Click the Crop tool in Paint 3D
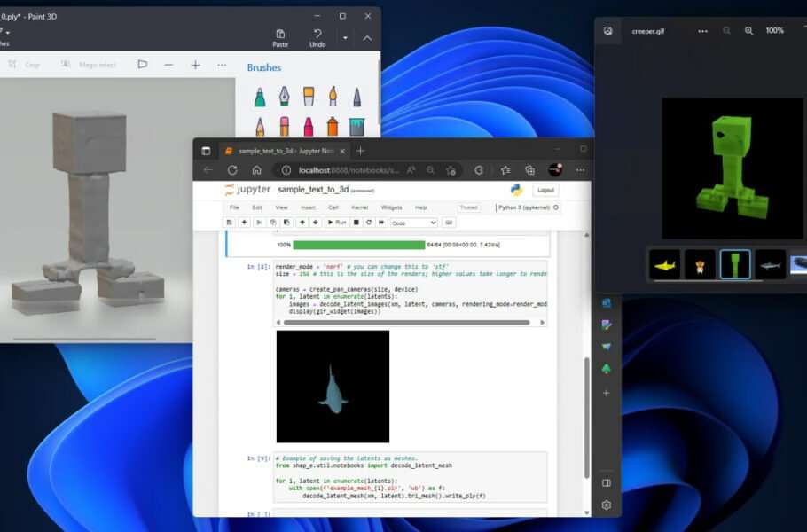The width and height of the screenshot is (807, 532). click(24, 65)
